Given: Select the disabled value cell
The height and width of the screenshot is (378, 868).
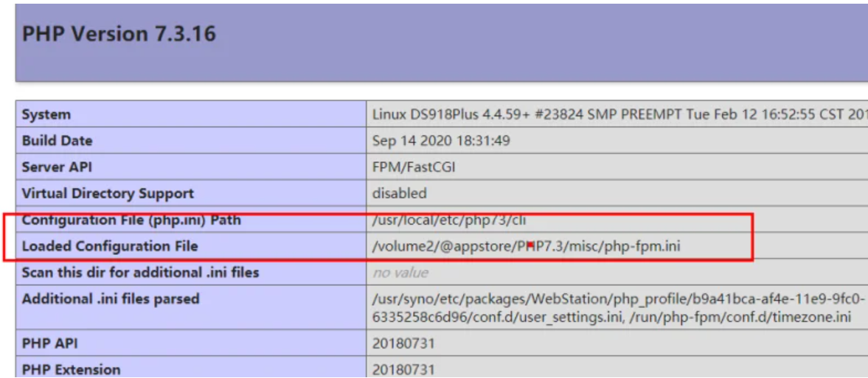Looking at the screenshot, I should [400, 194].
